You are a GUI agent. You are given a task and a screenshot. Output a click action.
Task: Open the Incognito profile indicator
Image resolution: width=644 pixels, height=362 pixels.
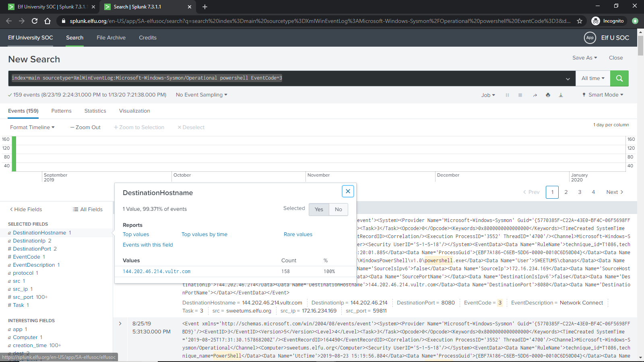tap(608, 21)
